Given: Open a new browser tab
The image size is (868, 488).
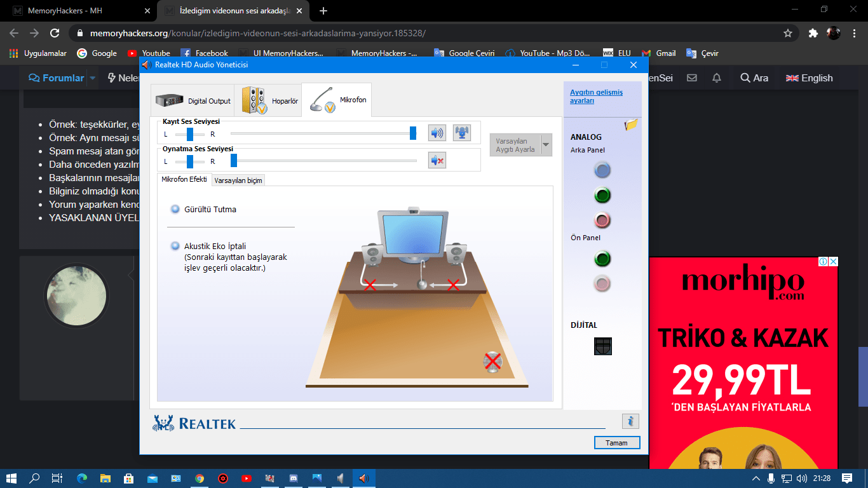Looking at the screenshot, I should 323,11.
